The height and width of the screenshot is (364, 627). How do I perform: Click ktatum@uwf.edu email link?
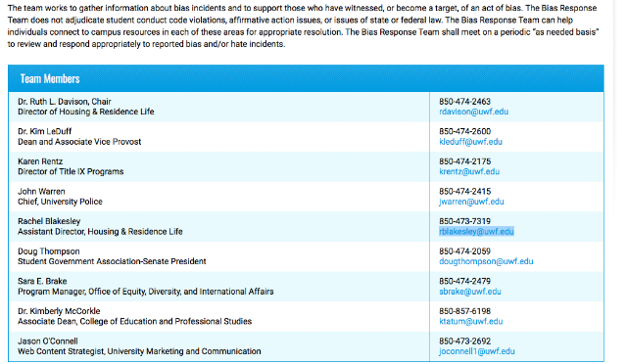click(x=470, y=322)
